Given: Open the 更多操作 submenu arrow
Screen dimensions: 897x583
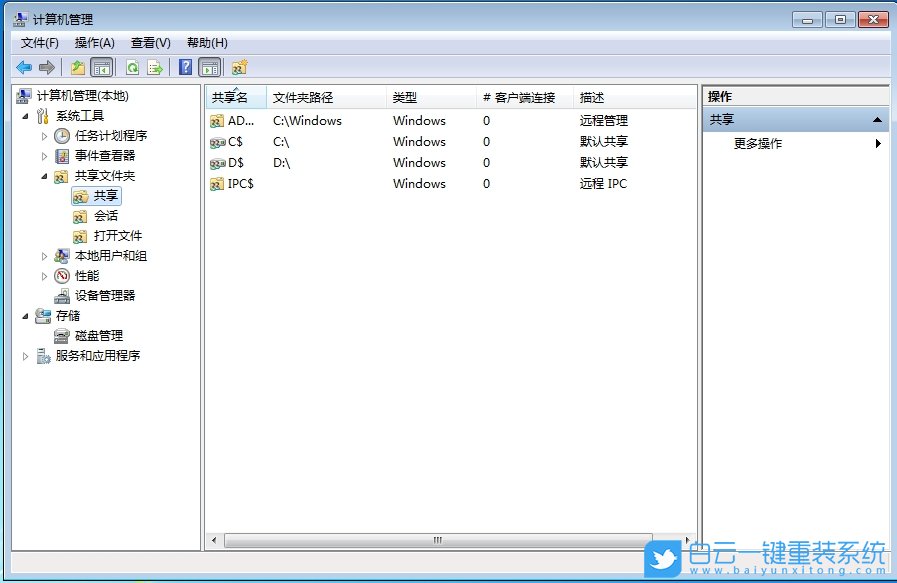Looking at the screenshot, I should coord(879,143).
